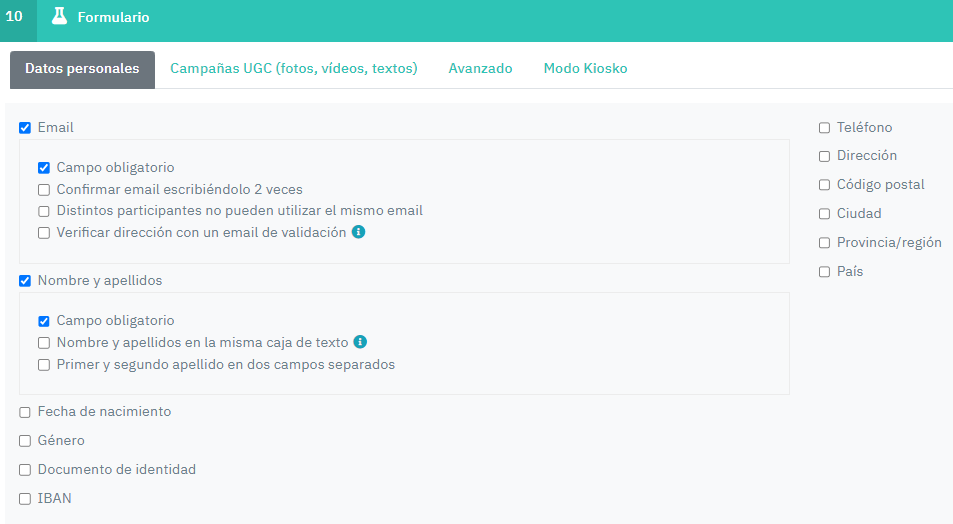Open the Datos personales tab
953x524 pixels.
click(82, 69)
